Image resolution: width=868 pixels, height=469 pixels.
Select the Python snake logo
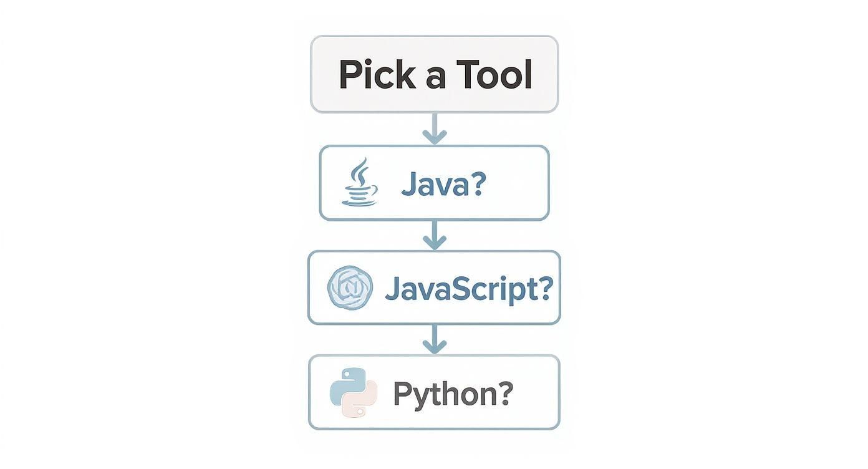click(354, 392)
